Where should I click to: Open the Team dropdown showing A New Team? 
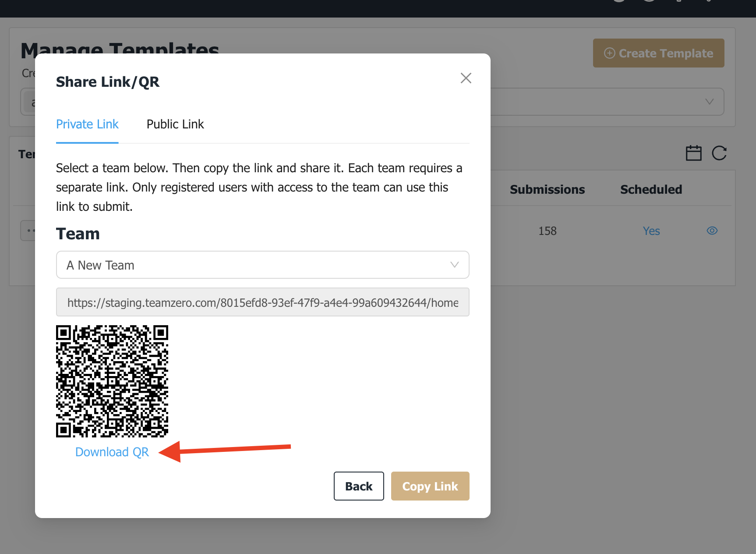coord(263,265)
